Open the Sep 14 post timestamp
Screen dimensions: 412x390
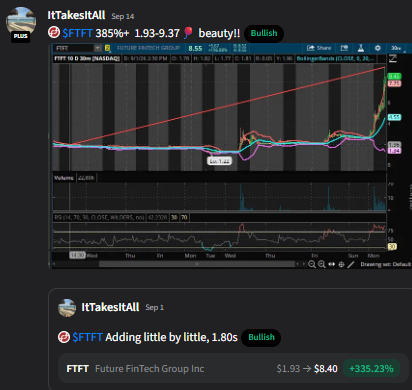tap(123, 16)
